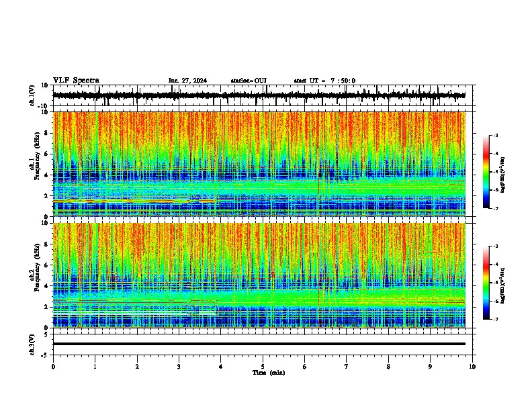Click the "6" kHz tick of ch.1 spectrogram
Viewport: 532px width, 411px height.
click(x=47, y=154)
